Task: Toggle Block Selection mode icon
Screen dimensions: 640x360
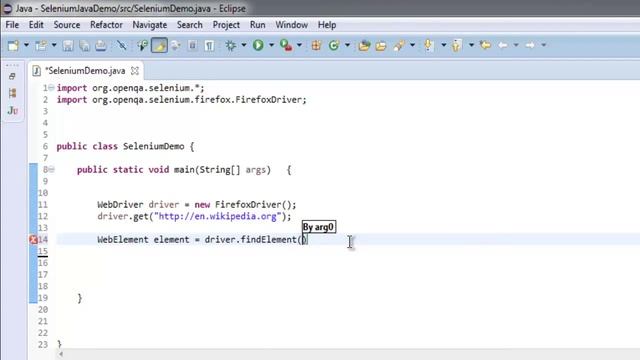Action: click(192, 45)
